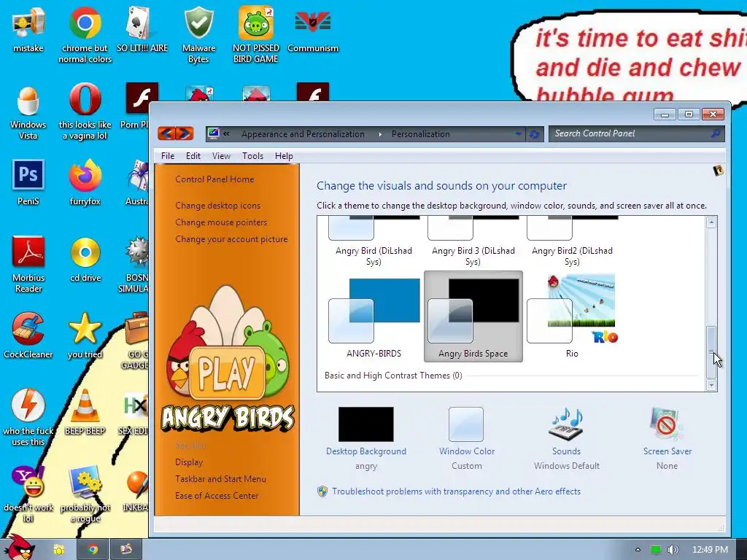
Task: Select the 'SO LIT!!! AIRE' solitaire icon
Action: pos(142,31)
